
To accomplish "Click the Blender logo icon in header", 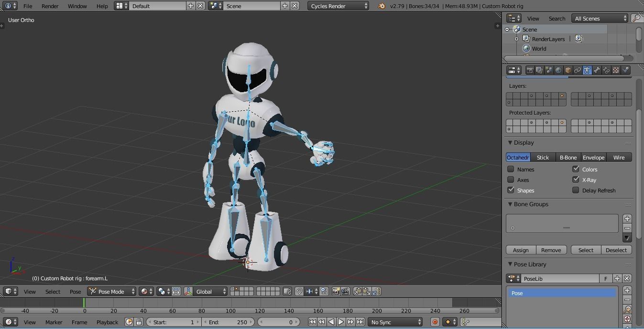I will (381, 6).
